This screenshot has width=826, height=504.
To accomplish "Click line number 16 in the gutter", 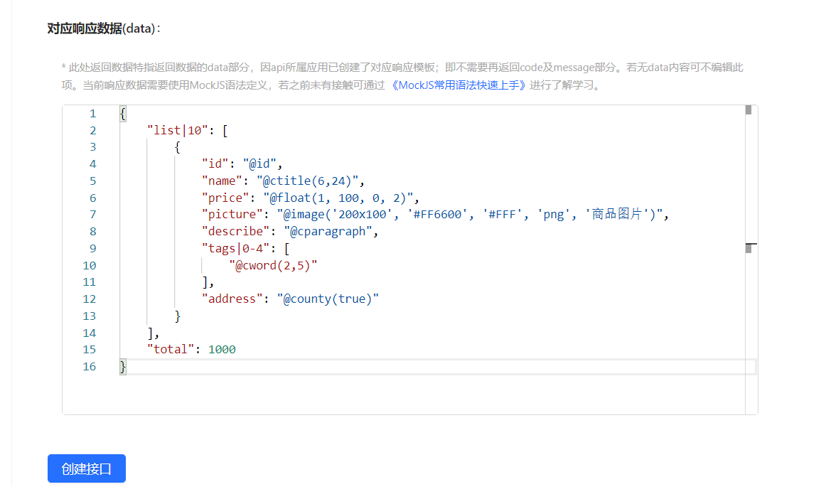I will [x=89, y=366].
